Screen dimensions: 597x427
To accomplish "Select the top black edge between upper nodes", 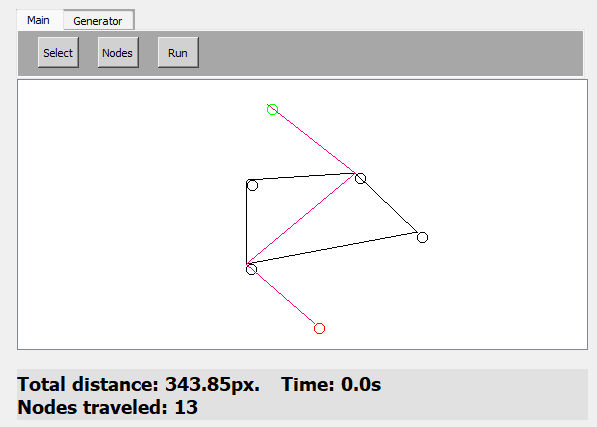I will [301, 177].
